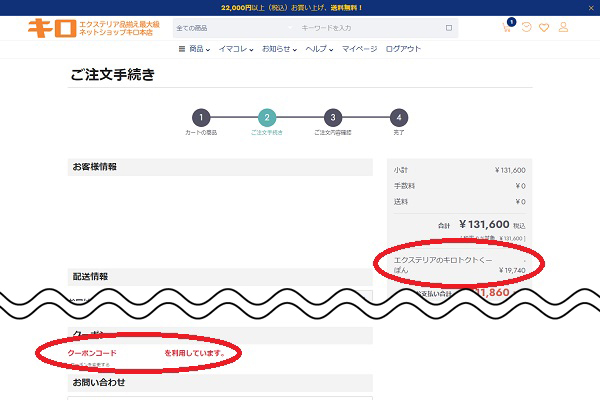Expand the 全ての商品 category dropdown

tap(234, 28)
